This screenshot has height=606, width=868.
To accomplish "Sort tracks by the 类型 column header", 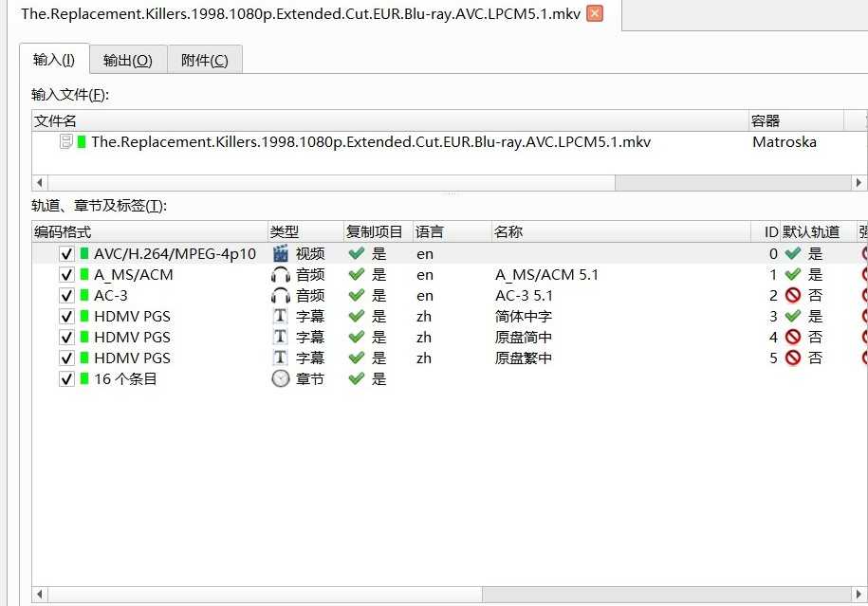I will pyautogui.click(x=305, y=232).
